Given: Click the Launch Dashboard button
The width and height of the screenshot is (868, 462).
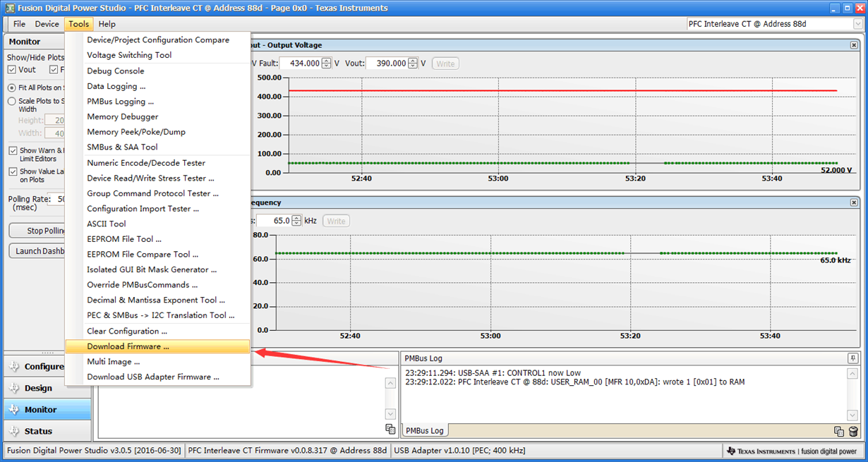Looking at the screenshot, I should (x=37, y=251).
